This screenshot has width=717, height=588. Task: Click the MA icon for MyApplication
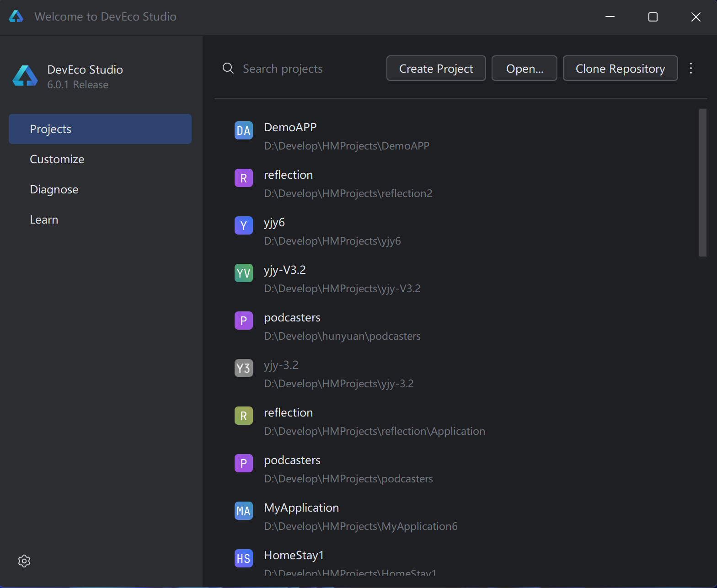click(244, 511)
